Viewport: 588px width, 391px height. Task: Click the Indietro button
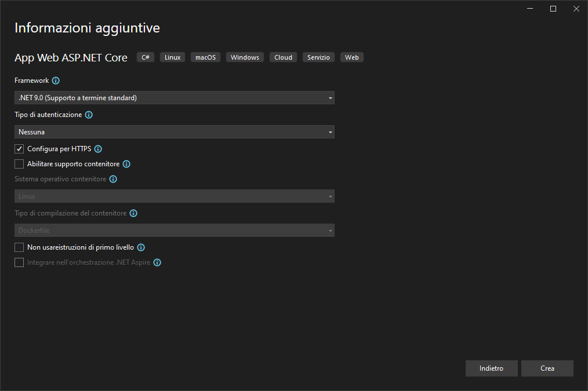(x=491, y=368)
